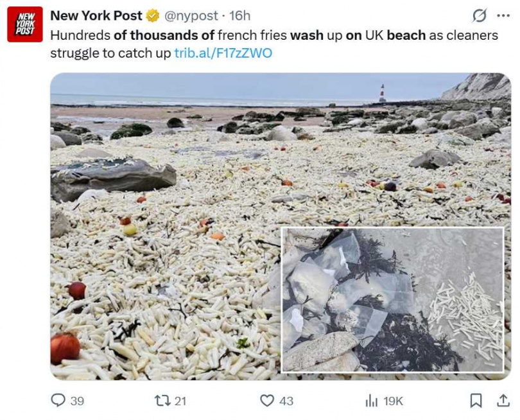Open view analytics bar chart icon
The height and width of the screenshot is (420, 520).
[x=371, y=401]
